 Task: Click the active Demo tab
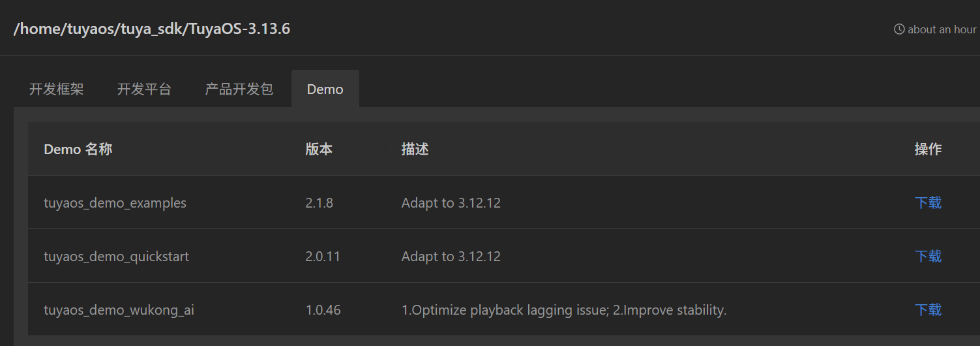325,89
